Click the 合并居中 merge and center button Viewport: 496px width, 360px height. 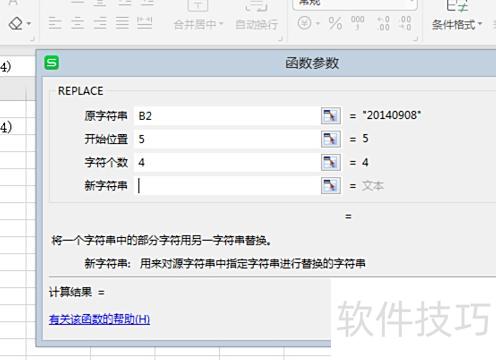coord(199,24)
